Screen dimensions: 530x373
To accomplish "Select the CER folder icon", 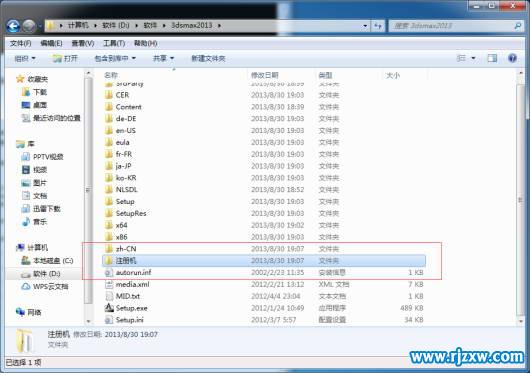I will pos(109,95).
